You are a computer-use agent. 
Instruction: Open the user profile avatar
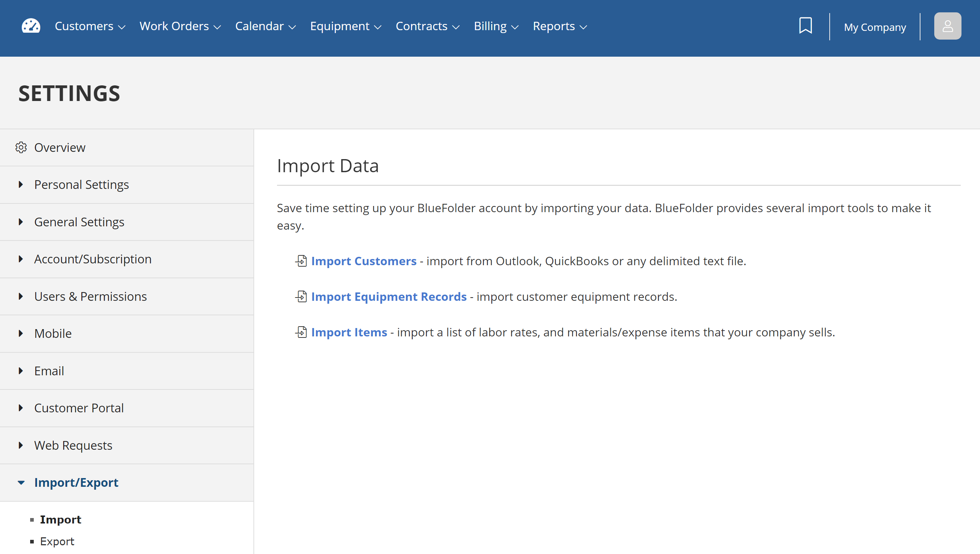tap(947, 26)
